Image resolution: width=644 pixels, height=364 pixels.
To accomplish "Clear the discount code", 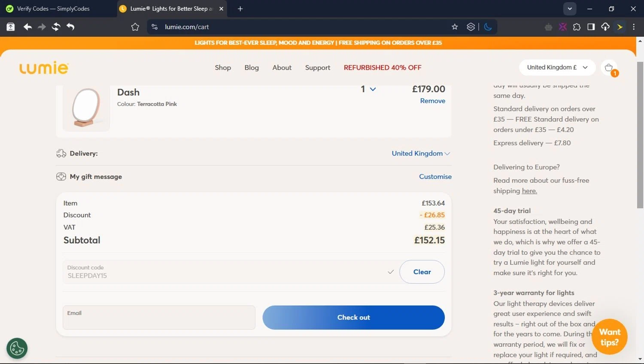I will click(x=422, y=272).
